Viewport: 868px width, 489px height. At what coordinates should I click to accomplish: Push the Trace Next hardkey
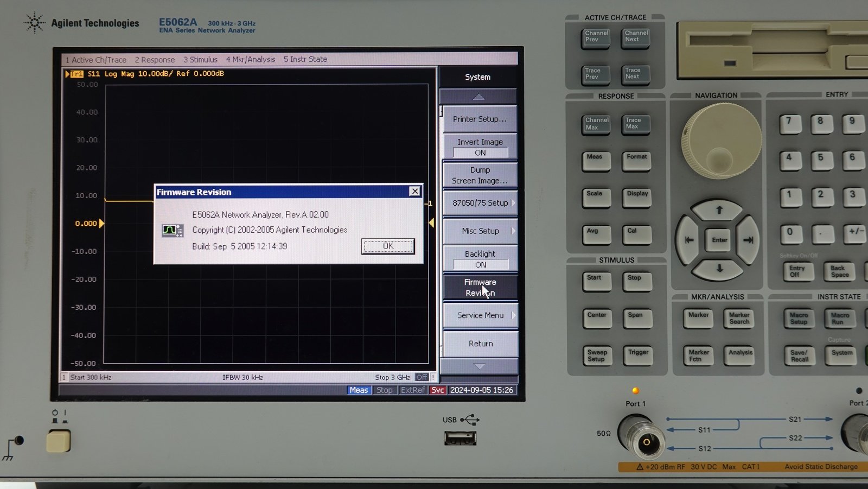point(635,74)
